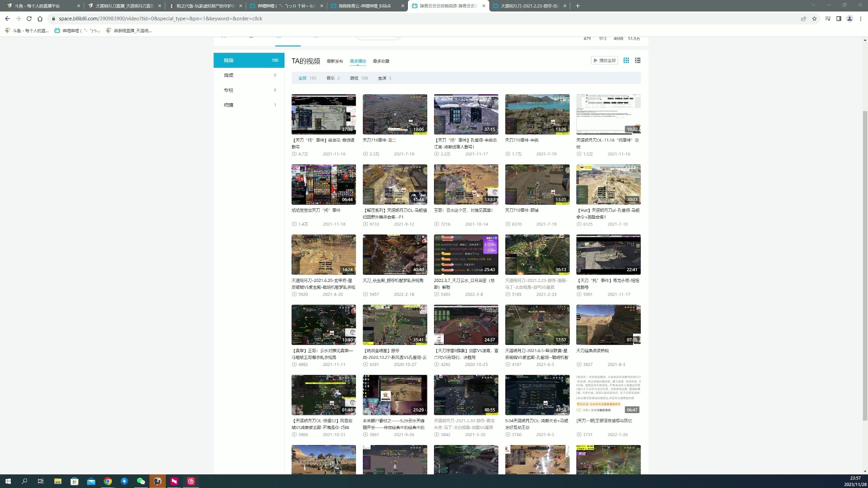The height and width of the screenshot is (488, 868).
Task: Open WeChat from the taskbar
Action: [141, 481]
